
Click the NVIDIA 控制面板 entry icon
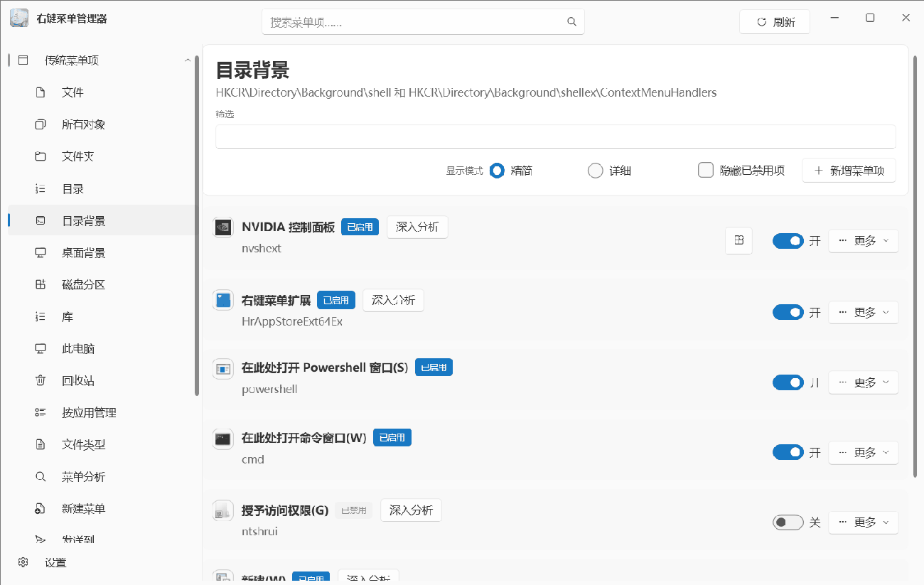tap(223, 227)
